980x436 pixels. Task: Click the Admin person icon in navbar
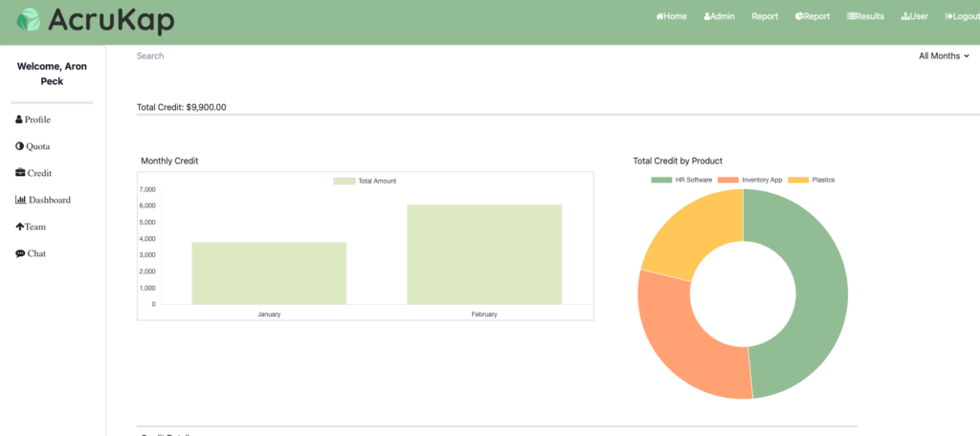pos(707,16)
